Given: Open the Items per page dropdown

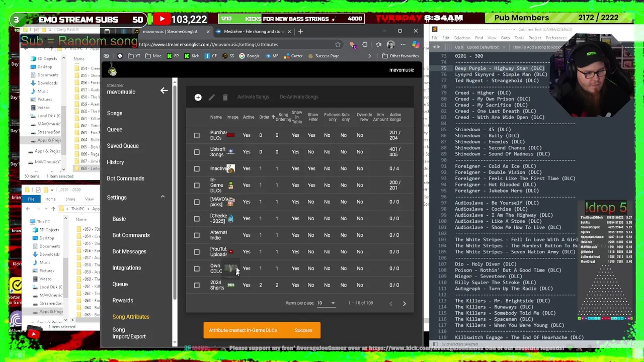Looking at the screenshot, I should pyautogui.click(x=326, y=303).
